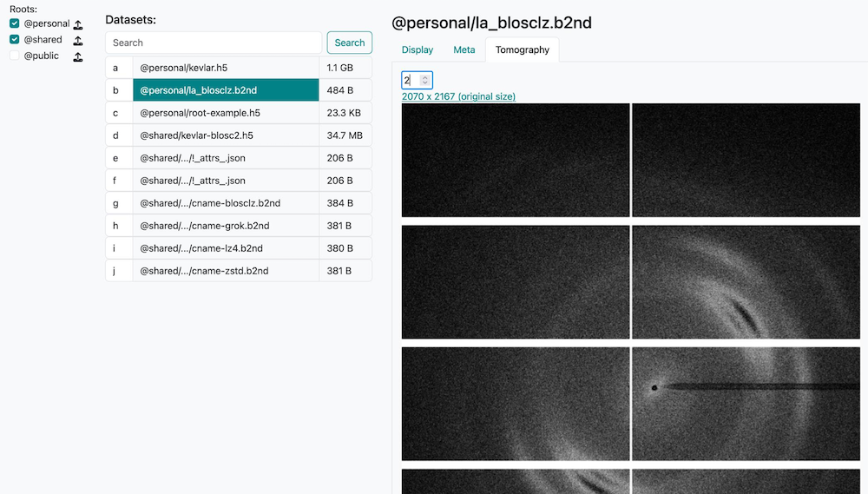Uncheck the @personal root checkbox
Viewport: 868px width, 494px height.
[15, 23]
